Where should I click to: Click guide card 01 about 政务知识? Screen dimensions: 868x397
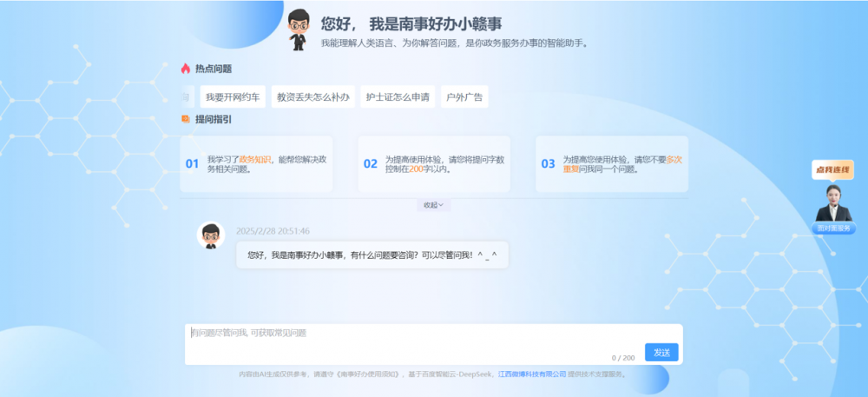coord(256,164)
